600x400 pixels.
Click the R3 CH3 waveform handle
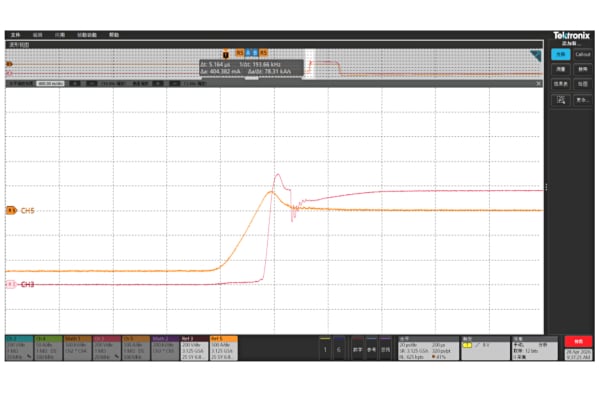click(11, 284)
